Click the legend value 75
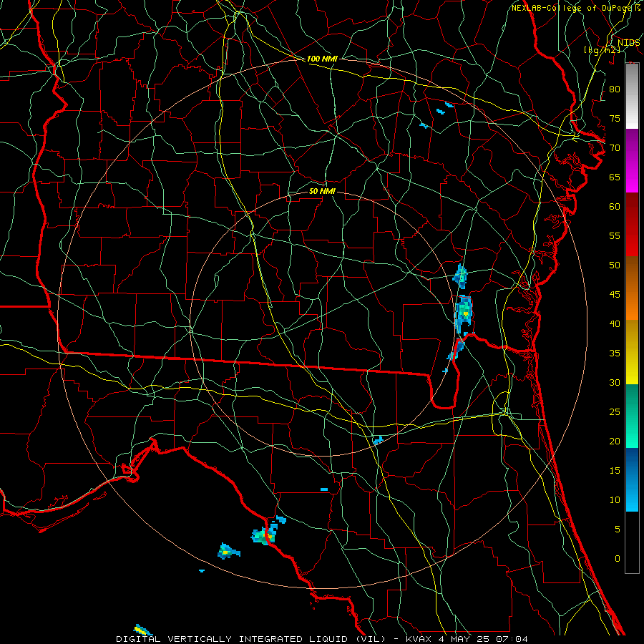The width and height of the screenshot is (644, 644). coord(615,119)
